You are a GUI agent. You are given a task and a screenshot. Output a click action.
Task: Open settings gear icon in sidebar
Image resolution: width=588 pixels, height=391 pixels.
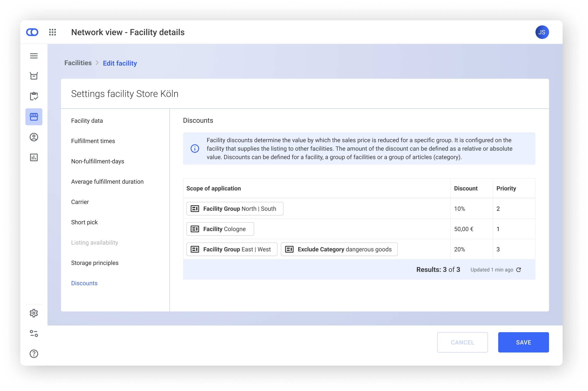[x=34, y=313]
